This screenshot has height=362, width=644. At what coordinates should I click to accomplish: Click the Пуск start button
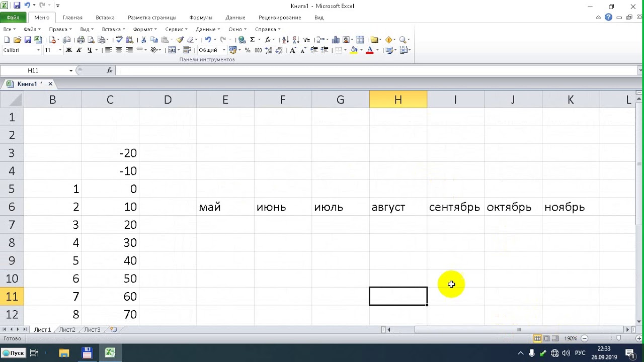(13, 353)
